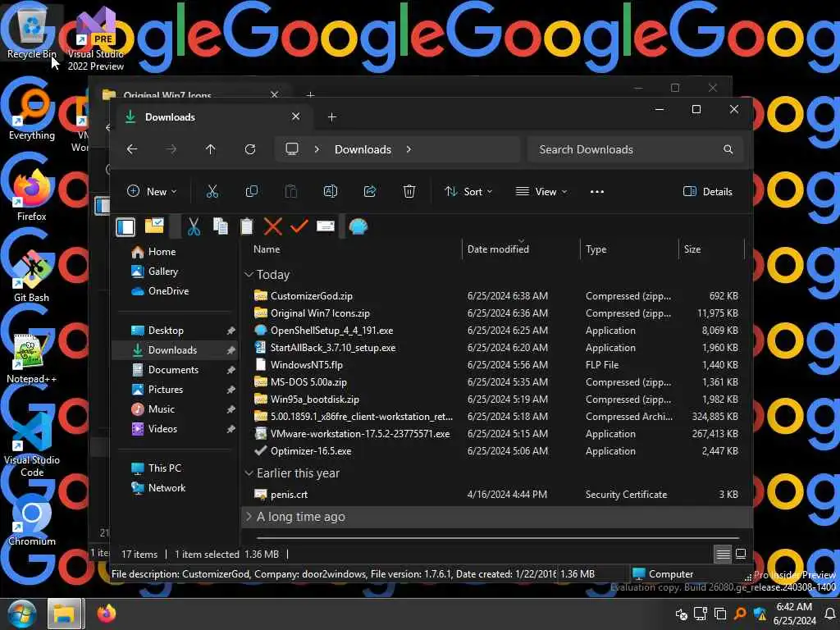This screenshot has width=840, height=630.
Task: Open the View dropdown menu
Action: click(x=541, y=191)
